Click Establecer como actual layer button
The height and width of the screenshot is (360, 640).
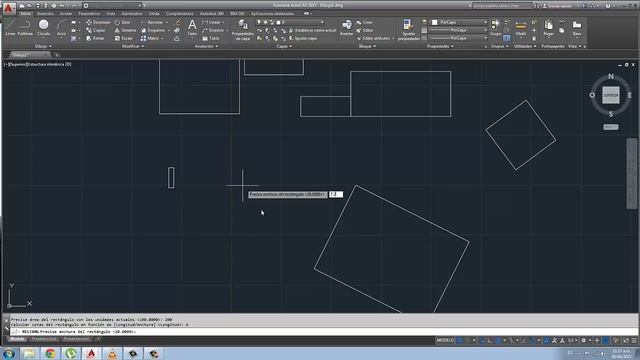pyautogui.click(x=313, y=30)
